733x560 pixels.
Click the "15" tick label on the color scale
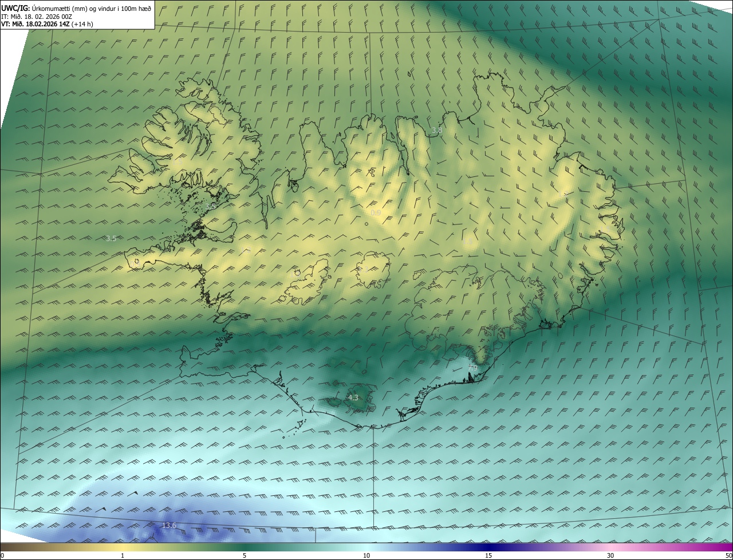click(488, 555)
